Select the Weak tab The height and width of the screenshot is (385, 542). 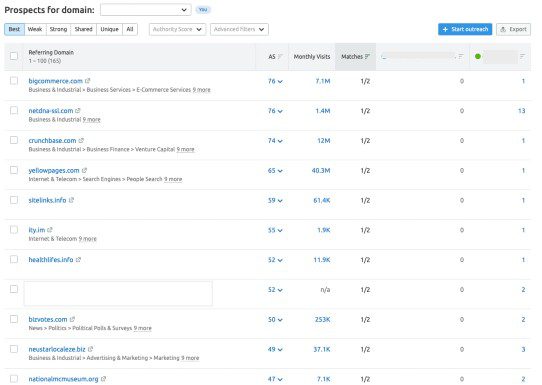coord(35,29)
